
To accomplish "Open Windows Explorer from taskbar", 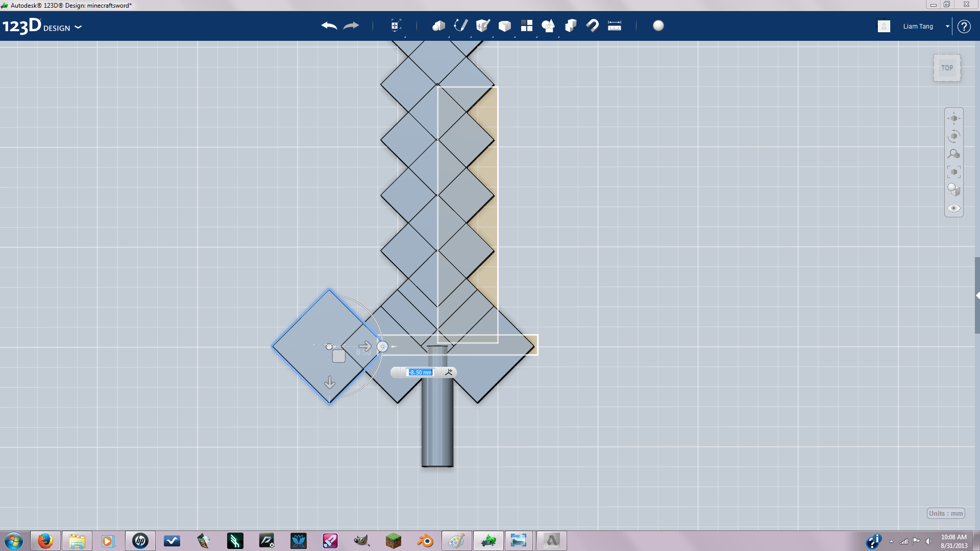I will click(x=77, y=541).
